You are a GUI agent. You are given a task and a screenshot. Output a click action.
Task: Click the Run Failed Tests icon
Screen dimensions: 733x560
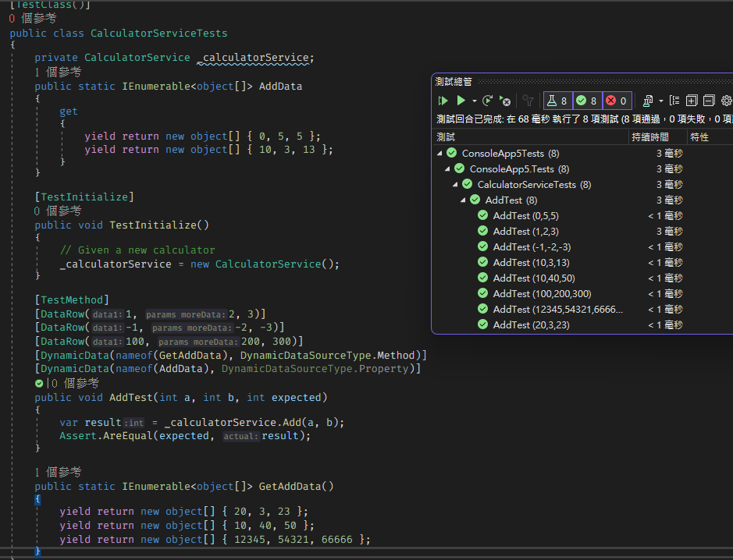(505, 101)
